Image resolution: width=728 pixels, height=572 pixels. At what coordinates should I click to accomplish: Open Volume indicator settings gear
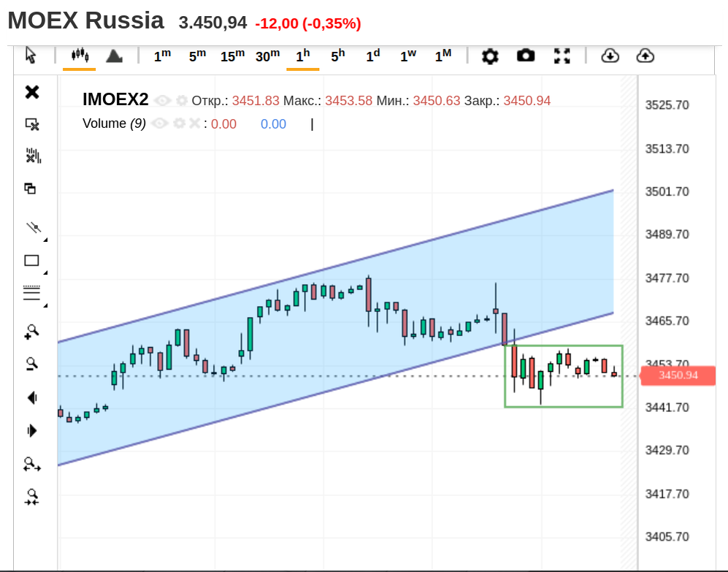[x=179, y=123]
